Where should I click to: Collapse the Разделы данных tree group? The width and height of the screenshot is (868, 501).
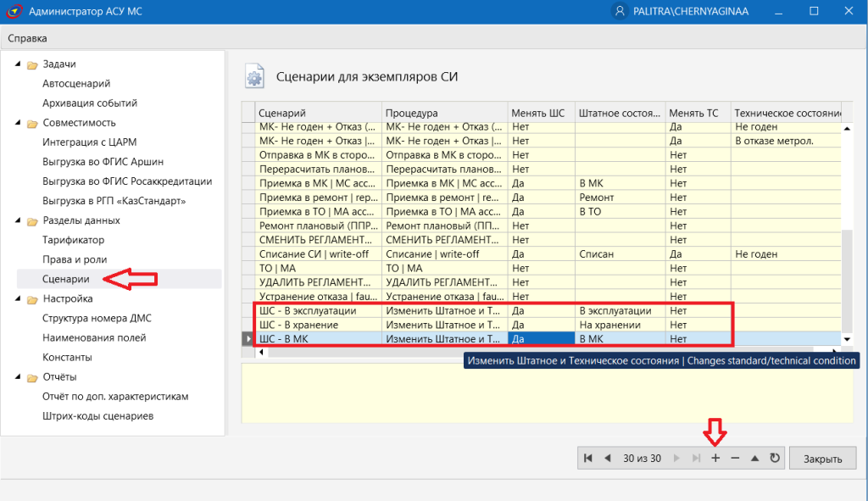click(x=18, y=220)
